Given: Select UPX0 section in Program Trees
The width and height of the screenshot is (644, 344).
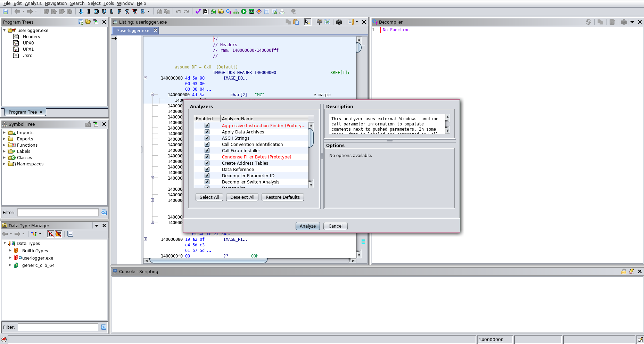Looking at the screenshot, I should pyautogui.click(x=28, y=43).
